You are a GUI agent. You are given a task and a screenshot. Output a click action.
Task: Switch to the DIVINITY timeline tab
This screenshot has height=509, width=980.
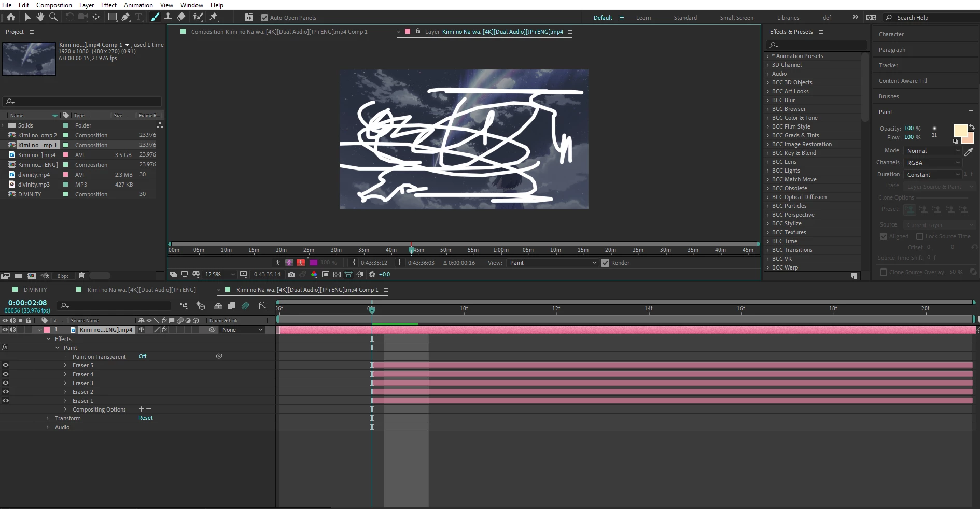tap(35, 290)
